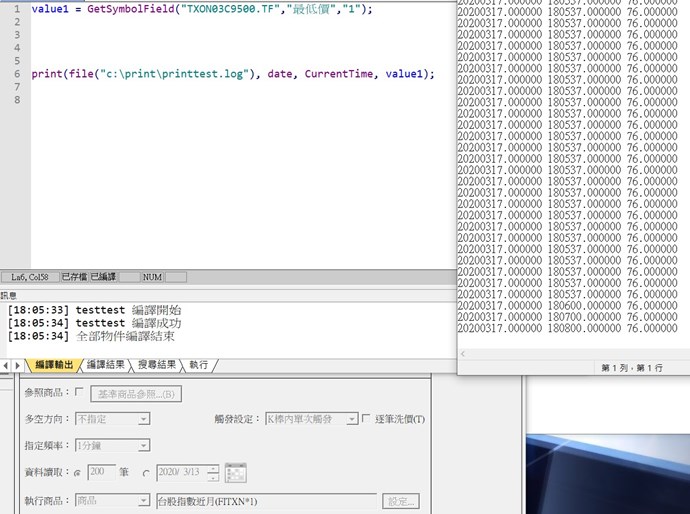Expand the 指定頻率 1分鐘 dropdown
Viewport: 690px width, 514px height.
point(113,445)
